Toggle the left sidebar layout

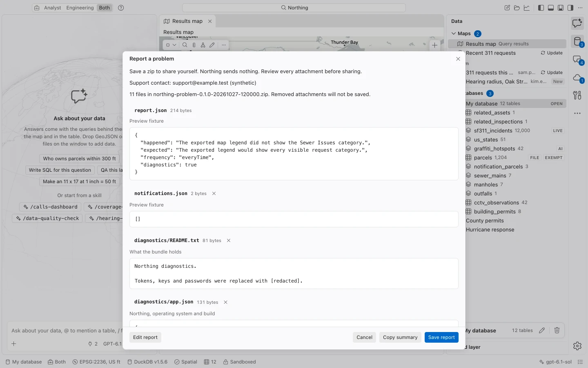click(541, 8)
